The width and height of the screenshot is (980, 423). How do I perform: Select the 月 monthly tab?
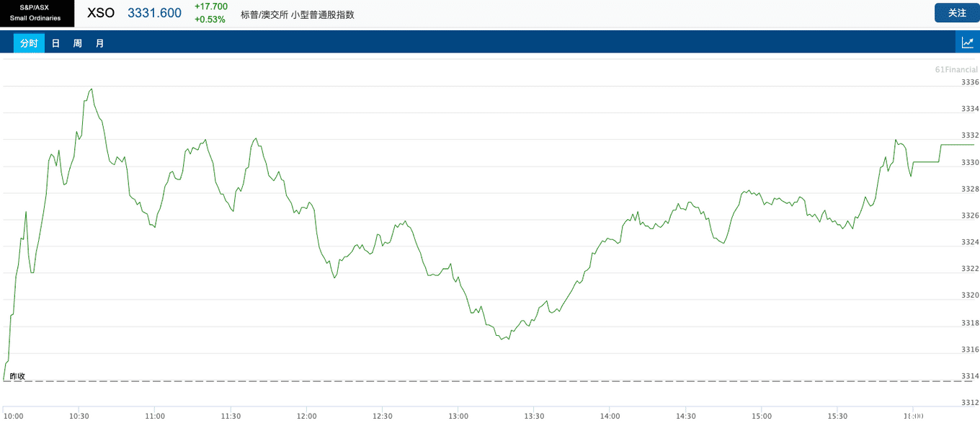(x=100, y=43)
